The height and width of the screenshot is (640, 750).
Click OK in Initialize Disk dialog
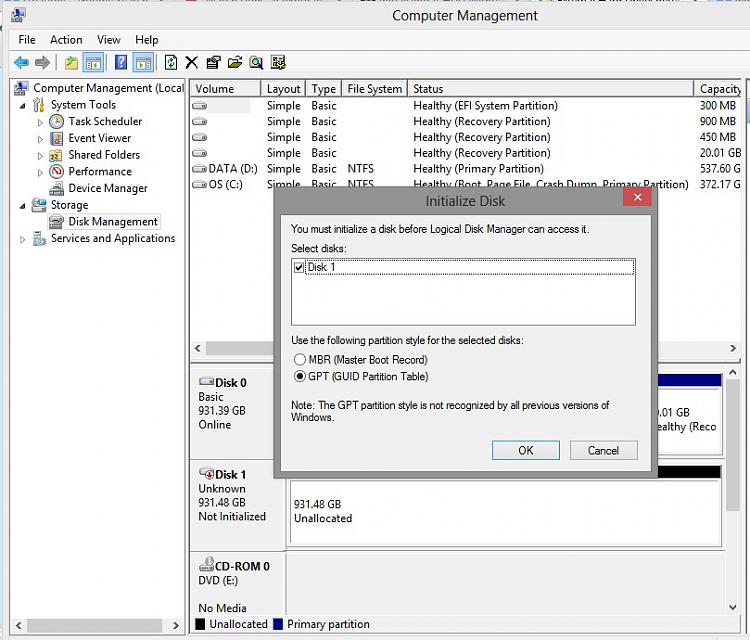pos(526,450)
